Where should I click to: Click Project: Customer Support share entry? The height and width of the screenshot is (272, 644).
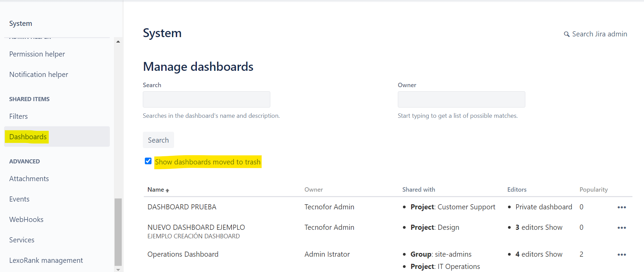[453, 207]
